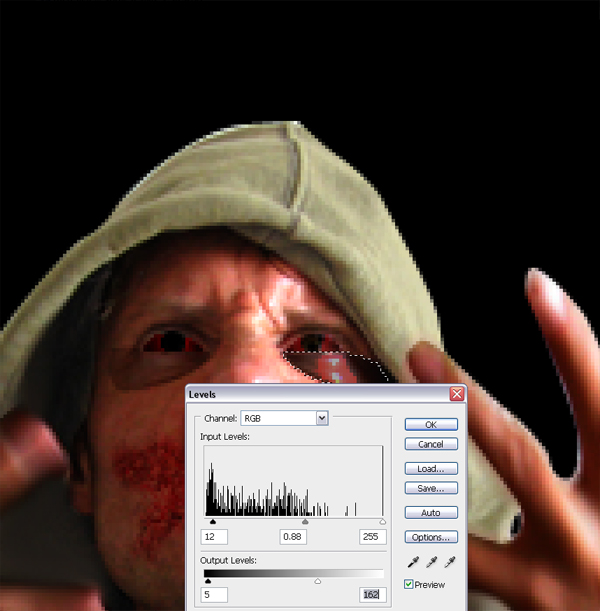Click the input white point slider

pyautogui.click(x=383, y=521)
